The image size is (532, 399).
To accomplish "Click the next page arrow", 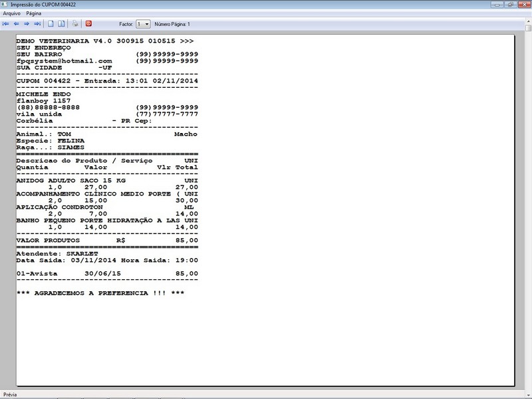I will pyautogui.click(x=27, y=24).
